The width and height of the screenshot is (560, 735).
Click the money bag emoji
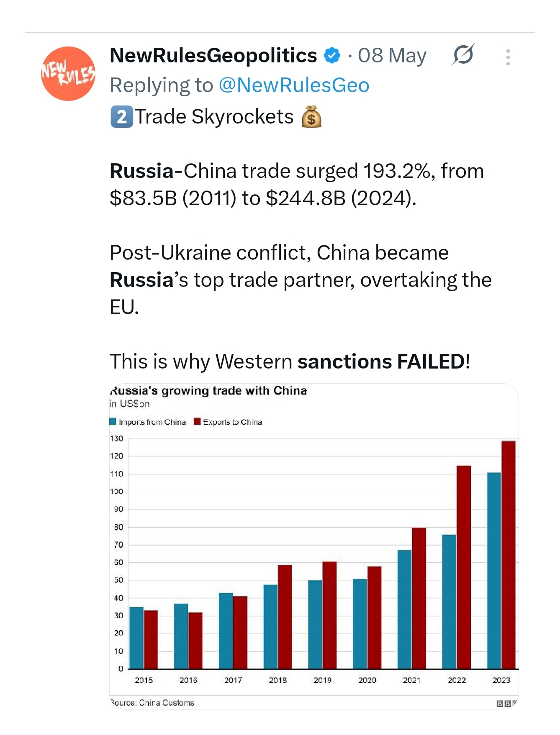(x=311, y=117)
